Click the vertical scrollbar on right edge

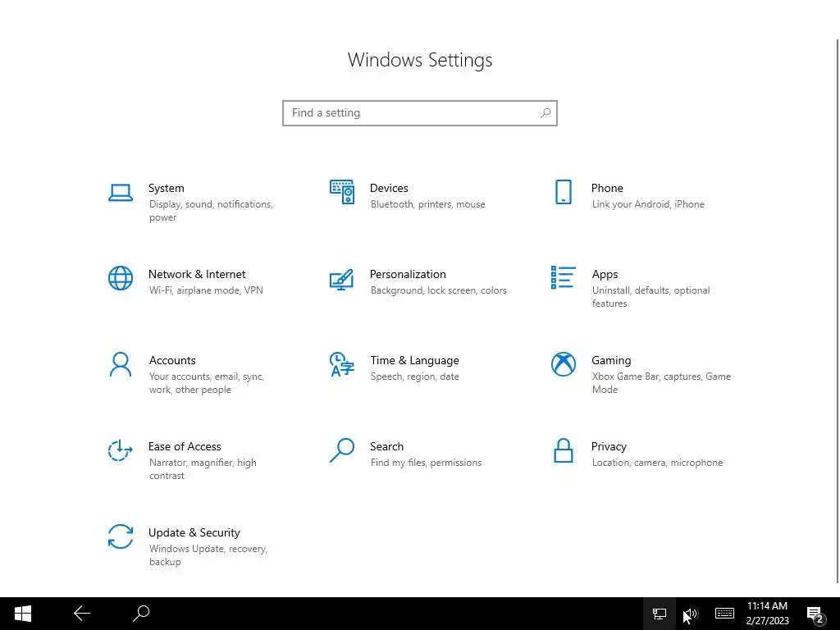[838, 311]
